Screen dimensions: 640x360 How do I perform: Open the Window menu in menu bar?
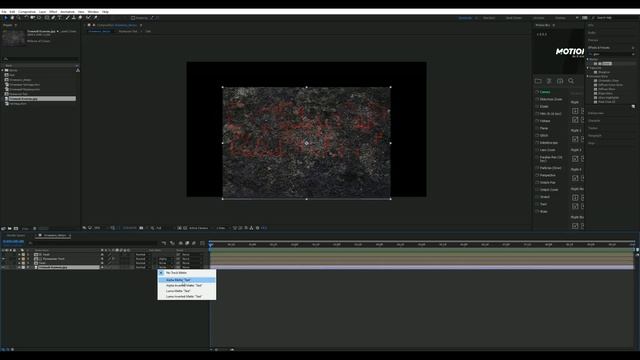(x=93, y=12)
